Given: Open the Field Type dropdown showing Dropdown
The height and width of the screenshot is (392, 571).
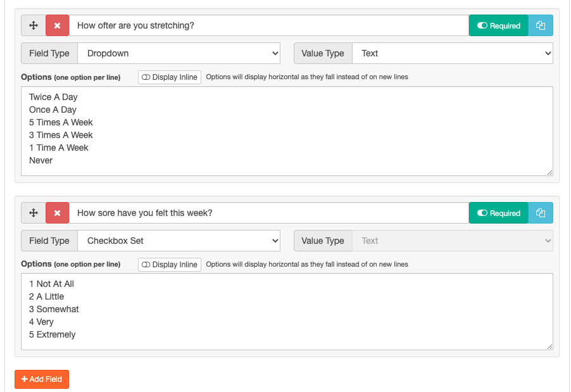Looking at the screenshot, I should point(179,54).
